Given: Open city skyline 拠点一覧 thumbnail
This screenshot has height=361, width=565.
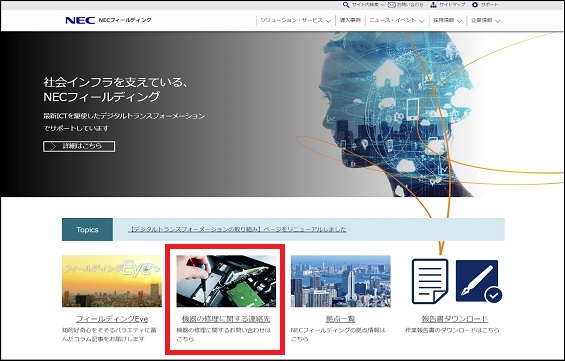Looking at the screenshot, I should point(341,281).
